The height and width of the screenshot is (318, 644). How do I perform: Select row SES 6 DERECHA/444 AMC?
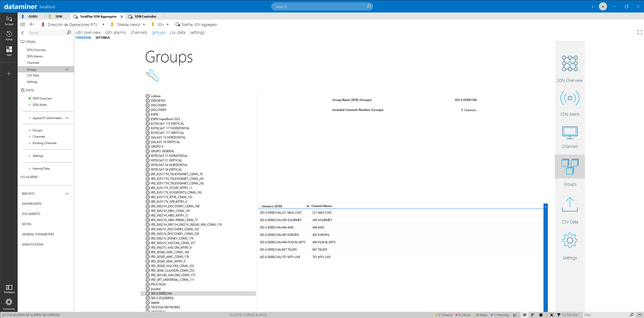[400, 227]
